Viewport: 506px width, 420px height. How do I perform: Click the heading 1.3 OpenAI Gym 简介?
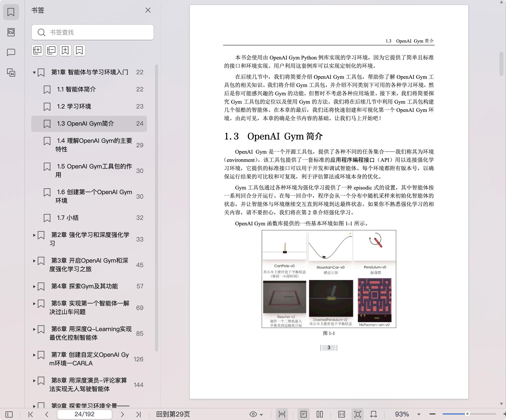click(273, 136)
